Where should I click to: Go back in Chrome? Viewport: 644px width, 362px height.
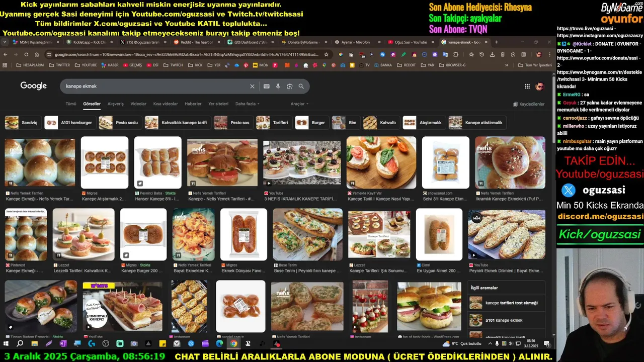(6, 54)
